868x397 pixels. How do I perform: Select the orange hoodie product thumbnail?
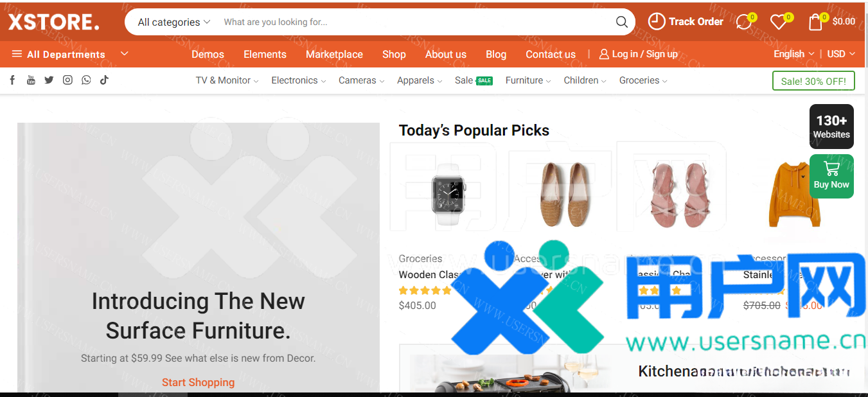(x=794, y=194)
